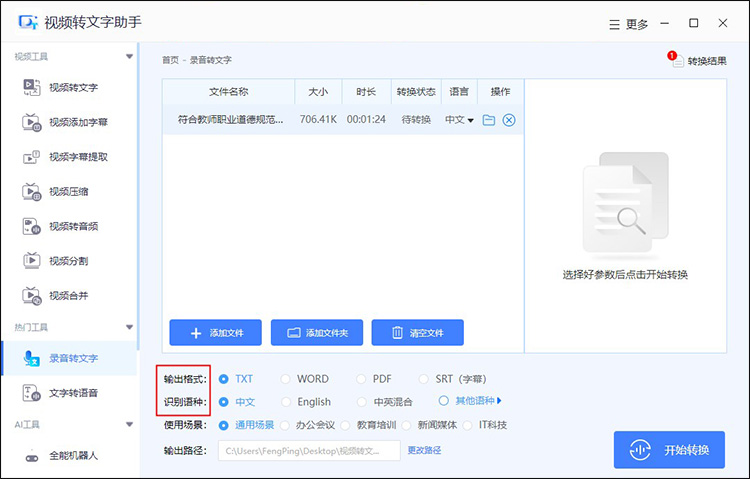
Task: Click the output path input field
Action: pyautogui.click(x=309, y=451)
